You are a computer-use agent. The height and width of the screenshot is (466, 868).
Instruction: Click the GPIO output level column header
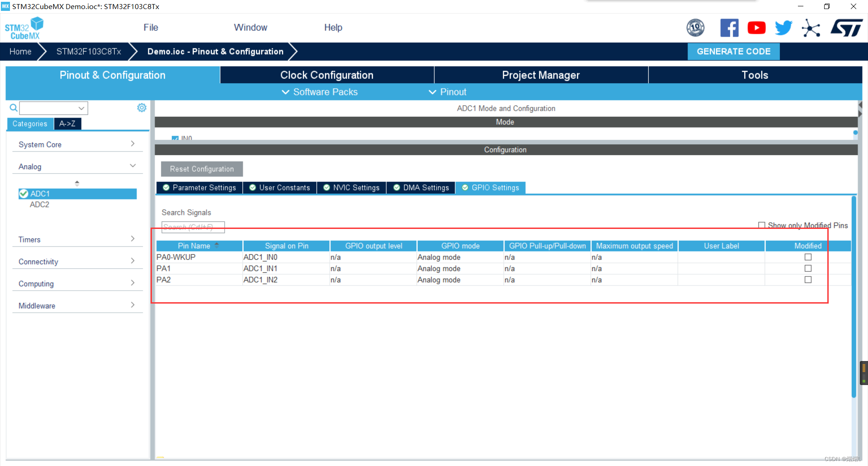pyautogui.click(x=373, y=246)
